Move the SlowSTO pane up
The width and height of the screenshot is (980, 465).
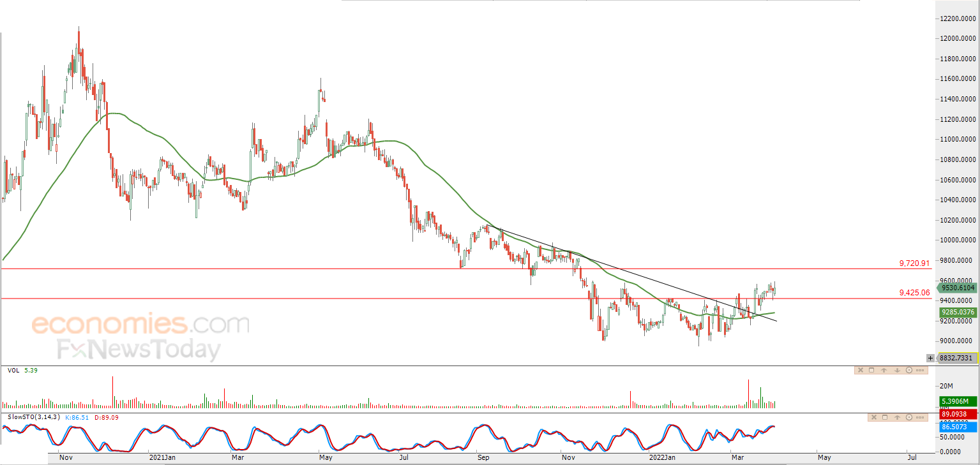coord(897,417)
